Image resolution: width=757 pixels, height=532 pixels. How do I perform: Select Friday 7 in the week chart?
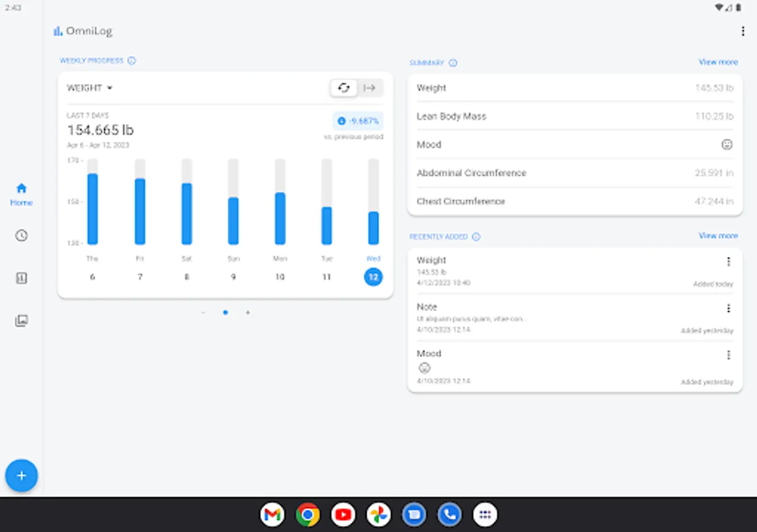pos(140,277)
